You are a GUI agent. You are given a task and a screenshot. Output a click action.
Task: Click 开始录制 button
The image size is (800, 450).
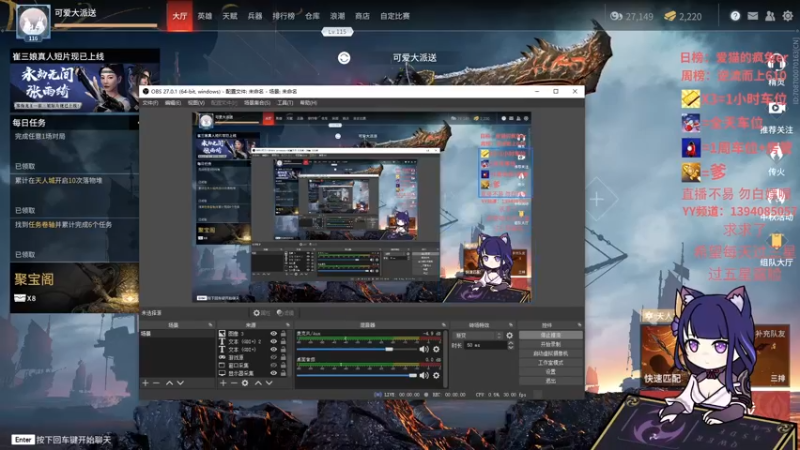(551, 344)
